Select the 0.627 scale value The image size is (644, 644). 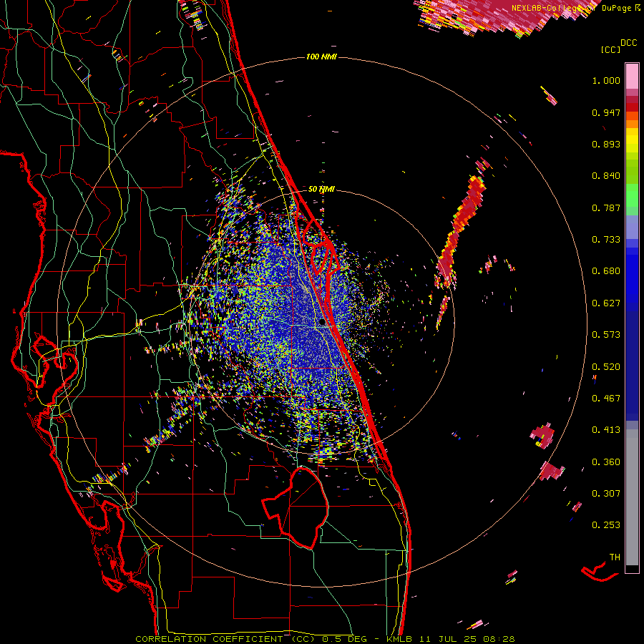[x=606, y=303]
